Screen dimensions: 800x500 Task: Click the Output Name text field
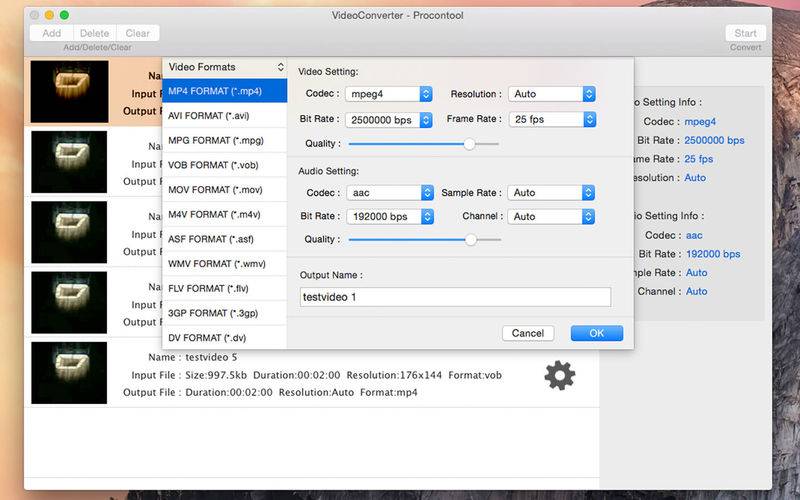(x=455, y=297)
